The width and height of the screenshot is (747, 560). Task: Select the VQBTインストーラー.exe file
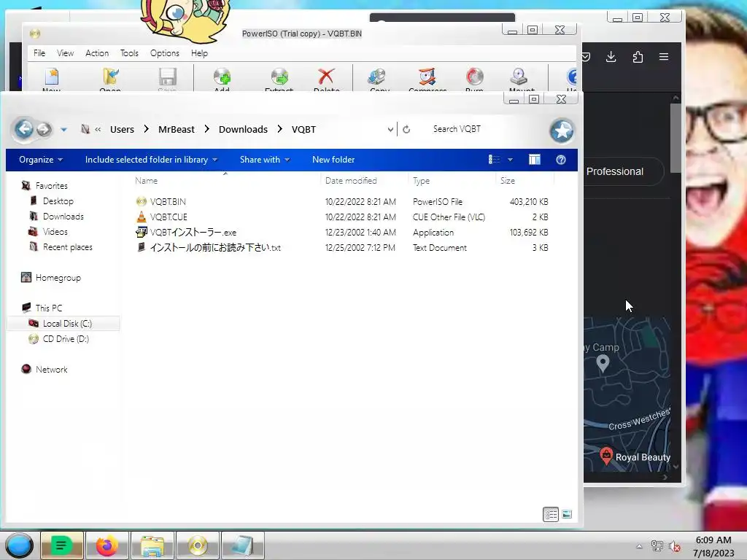pos(193,232)
